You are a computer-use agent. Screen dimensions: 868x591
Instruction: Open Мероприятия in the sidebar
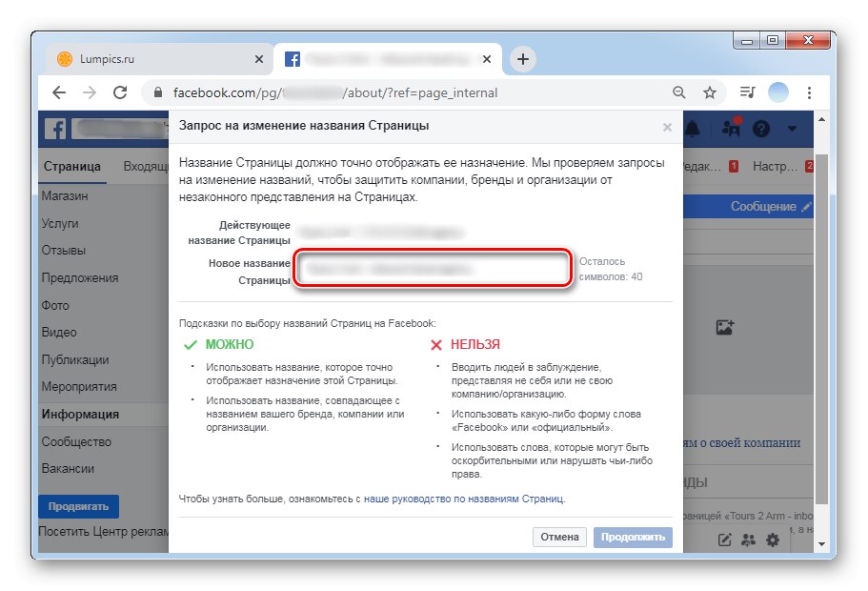pyautogui.click(x=79, y=387)
